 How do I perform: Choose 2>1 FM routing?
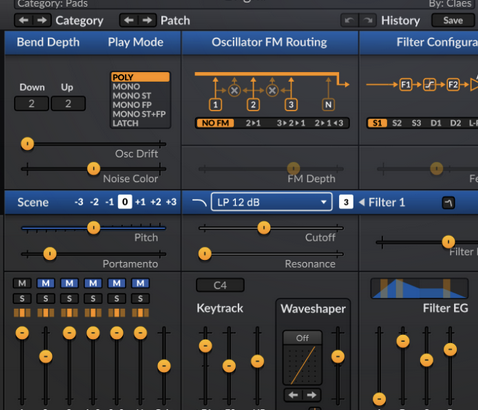point(253,123)
